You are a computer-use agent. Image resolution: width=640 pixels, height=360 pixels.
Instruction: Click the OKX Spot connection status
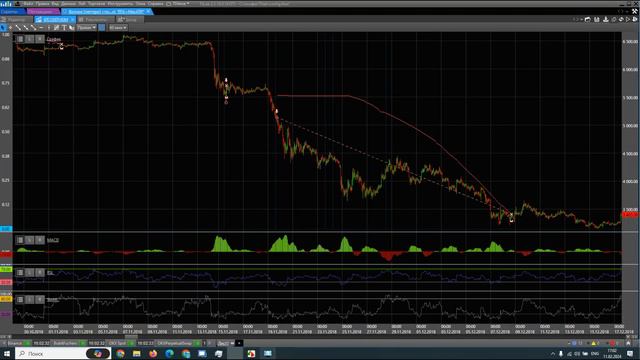[x=120, y=344]
